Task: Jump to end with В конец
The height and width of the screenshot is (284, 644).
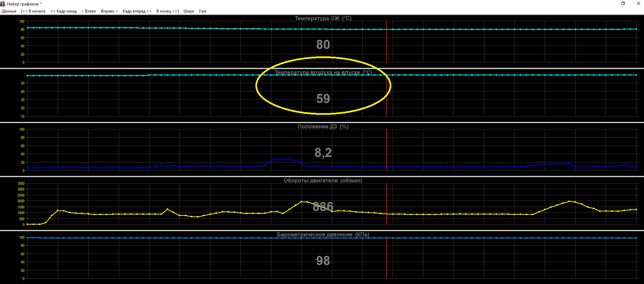Action: coord(168,11)
